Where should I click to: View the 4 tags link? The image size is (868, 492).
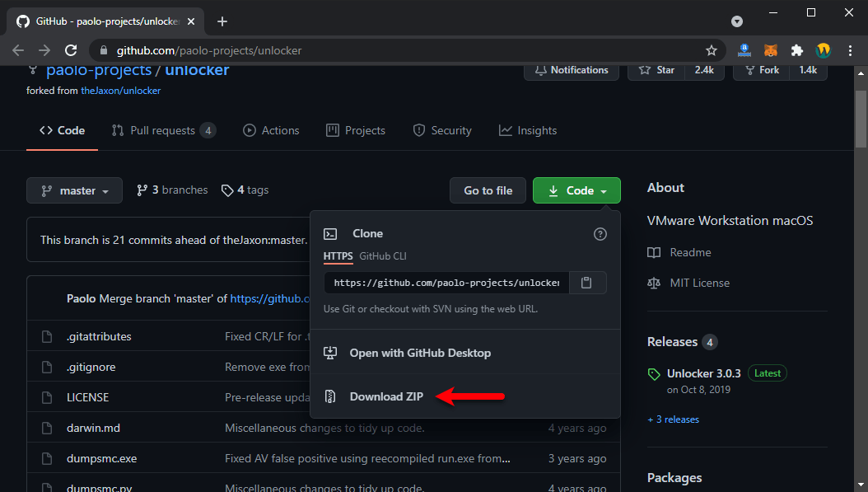coord(245,190)
